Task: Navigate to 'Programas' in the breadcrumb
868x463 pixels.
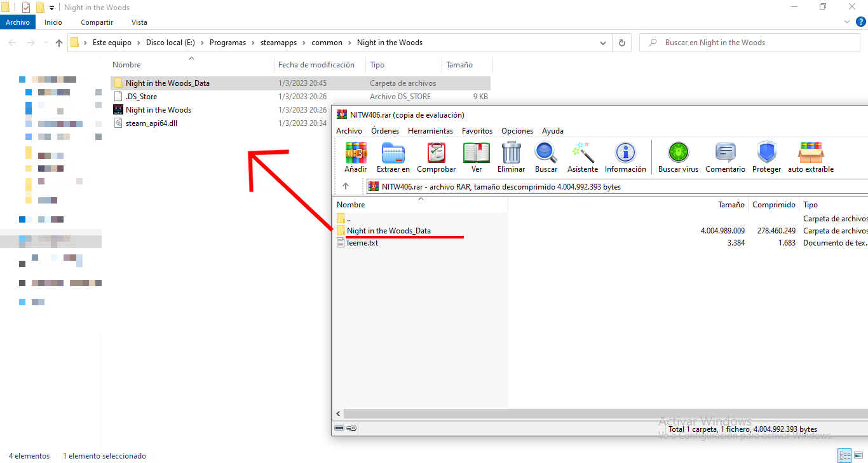Action: pos(227,43)
